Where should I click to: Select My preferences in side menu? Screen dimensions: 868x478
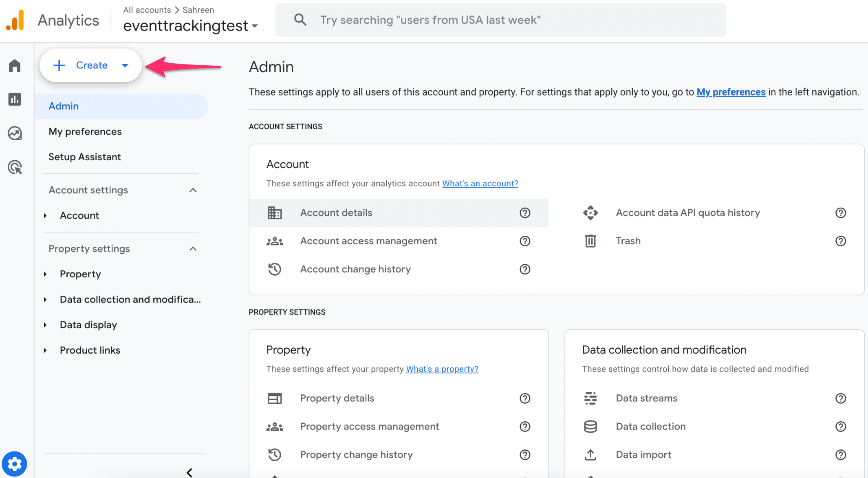[x=85, y=131]
